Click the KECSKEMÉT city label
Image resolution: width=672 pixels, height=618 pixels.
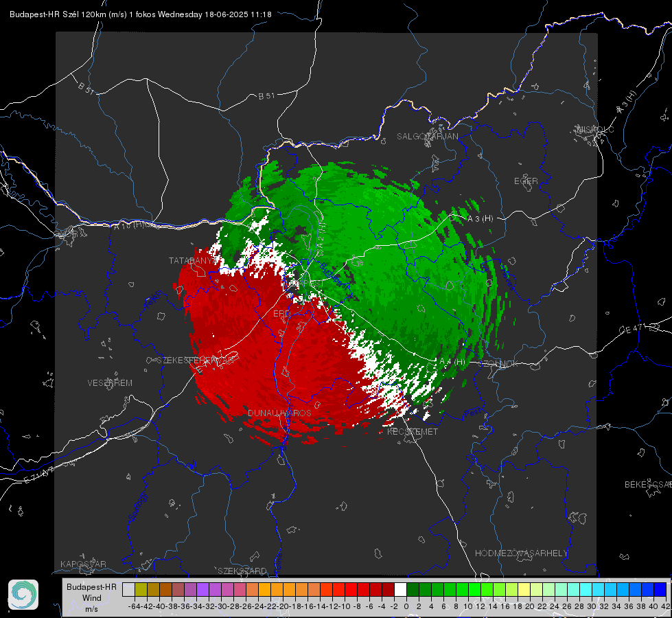[413, 431]
